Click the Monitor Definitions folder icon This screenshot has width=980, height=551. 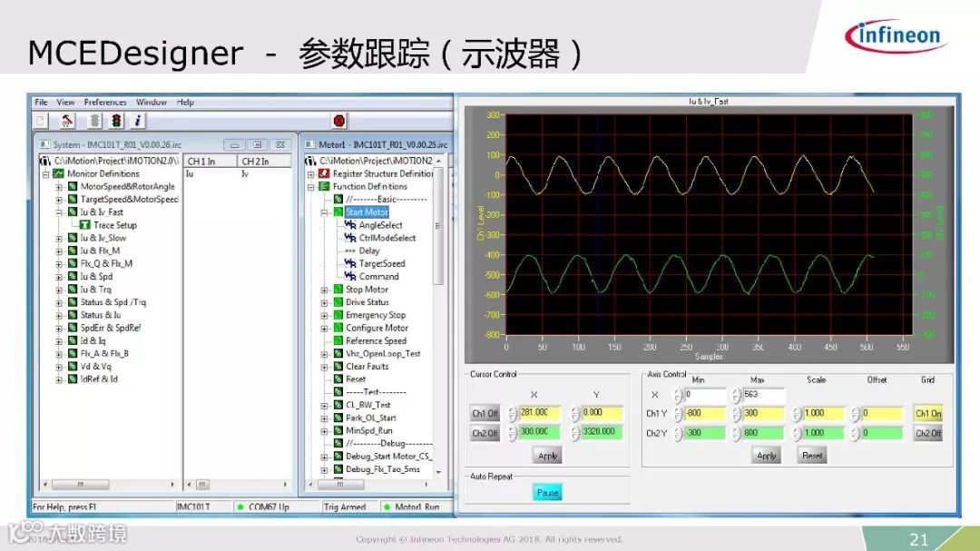click(59, 173)
